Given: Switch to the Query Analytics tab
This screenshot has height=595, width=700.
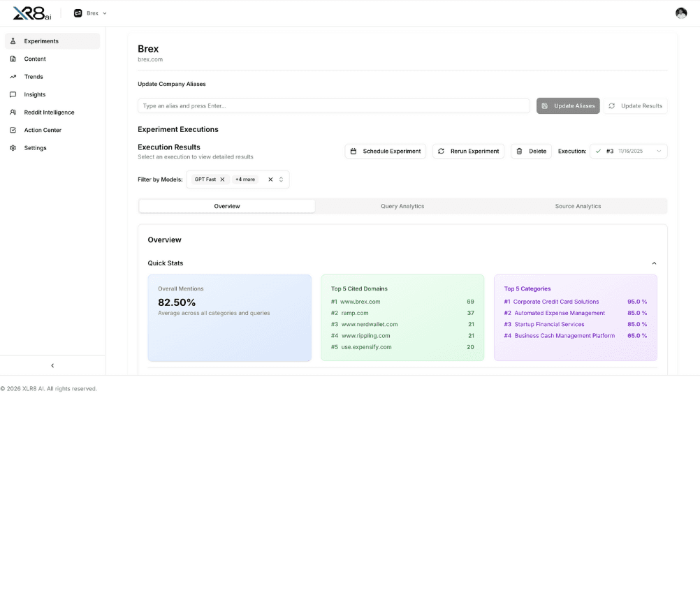Looking at the screenshot, I should (402, 206).
